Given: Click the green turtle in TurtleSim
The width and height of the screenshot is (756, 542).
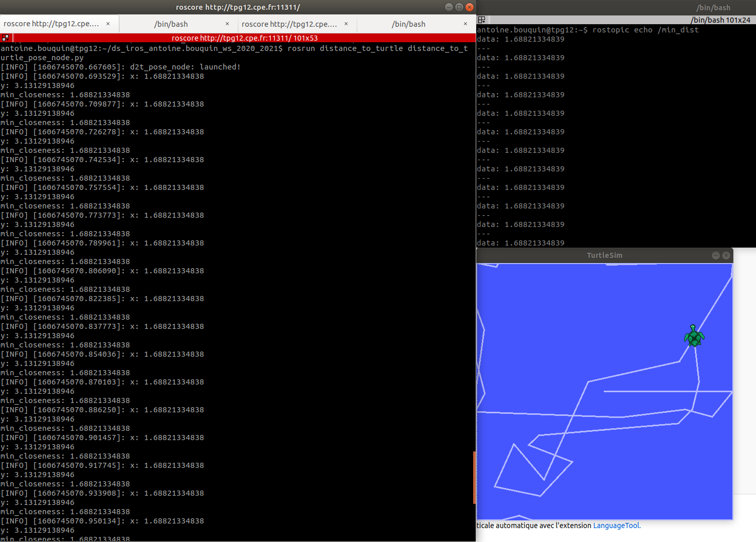Looking at the screenshot, I should pos(694,336).
